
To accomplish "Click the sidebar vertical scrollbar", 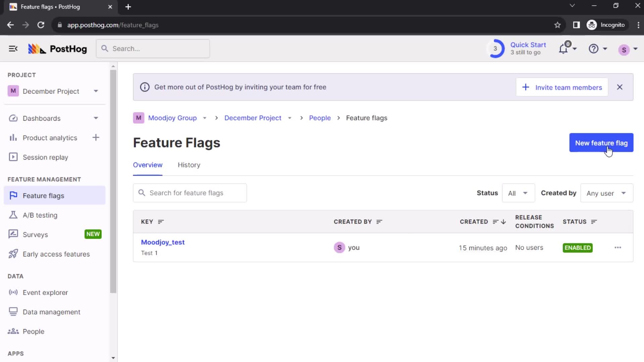I will [113, 181].
